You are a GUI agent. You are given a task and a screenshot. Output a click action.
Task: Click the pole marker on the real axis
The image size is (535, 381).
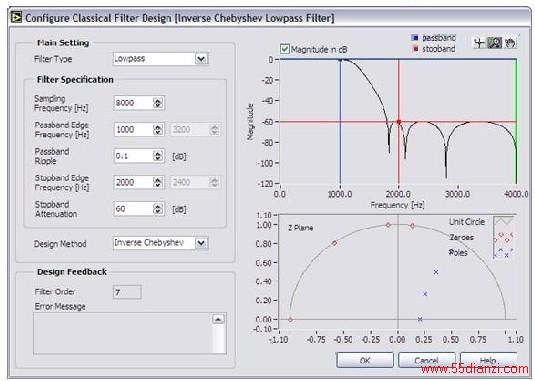[x=420, y=319]
